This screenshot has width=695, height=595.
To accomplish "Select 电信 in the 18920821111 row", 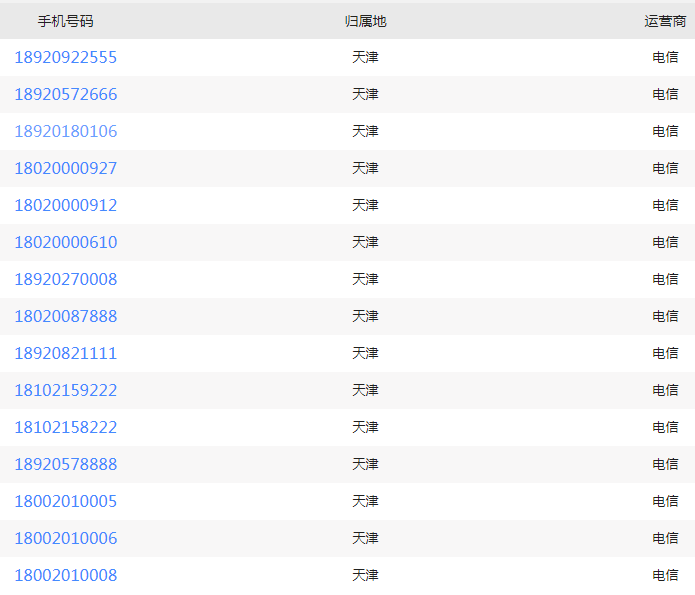I will tap(665, 353).
